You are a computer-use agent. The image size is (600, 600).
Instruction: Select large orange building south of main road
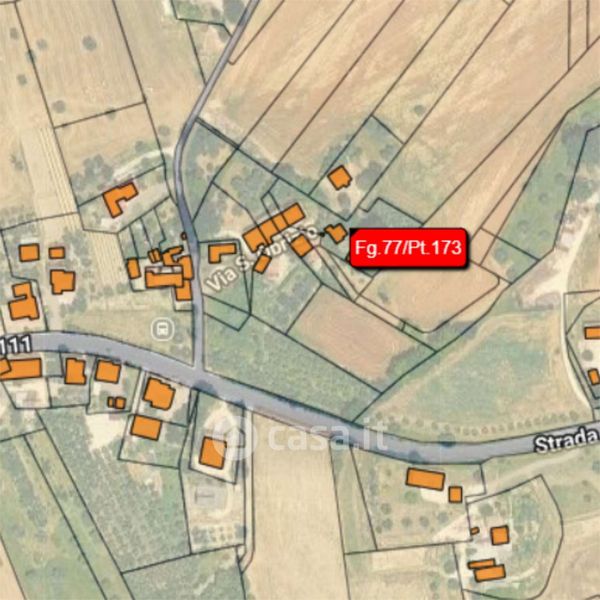click(159, 394)
